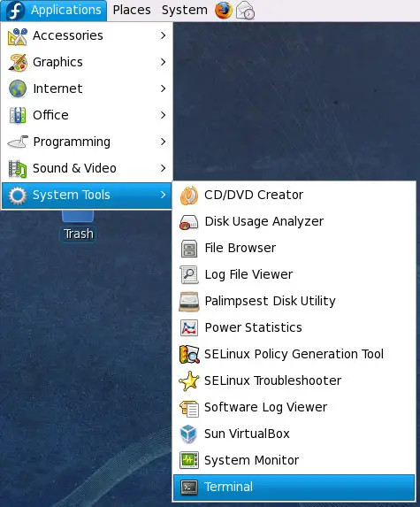Click the Log File Viewer magnifier icon

pyautogui.click(x=188, y=274)
